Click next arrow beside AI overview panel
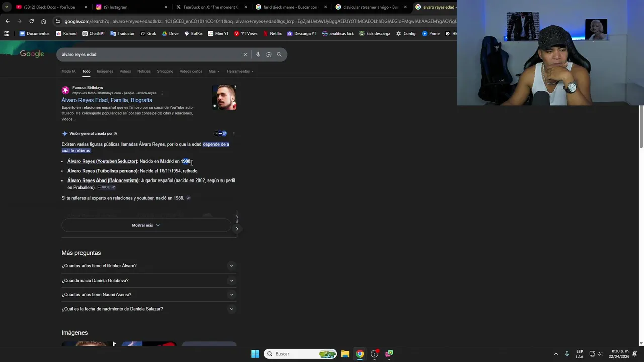The image size is (644, 362). [x=237, y=229]
